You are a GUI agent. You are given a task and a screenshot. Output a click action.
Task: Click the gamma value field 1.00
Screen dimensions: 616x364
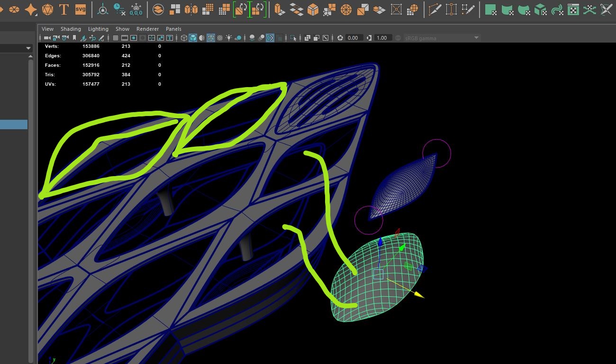tap(382, 38)
